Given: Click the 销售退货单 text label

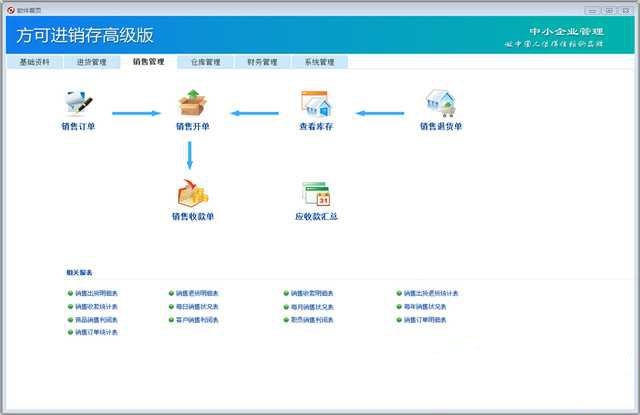Looking at the screenshot, I should [x=441, y=126].
